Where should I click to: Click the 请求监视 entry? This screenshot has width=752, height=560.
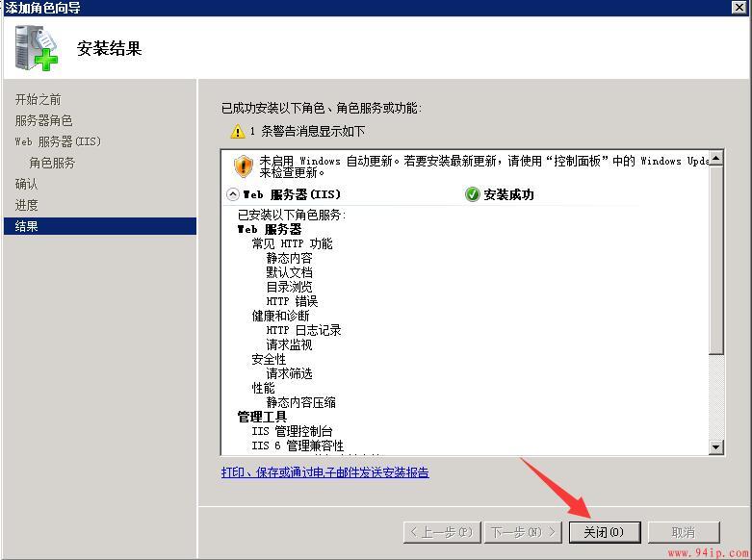pyautogui.click(x=289, y=344)
